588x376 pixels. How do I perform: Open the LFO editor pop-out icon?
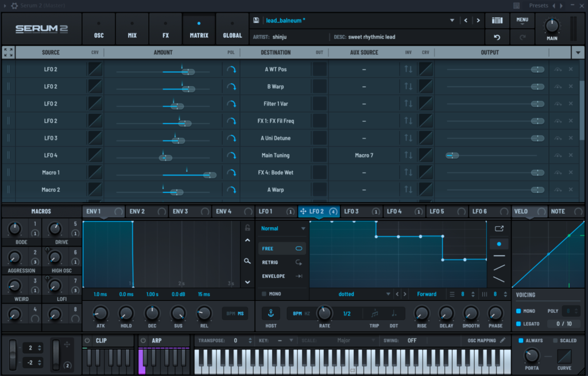tap(498, 227)
